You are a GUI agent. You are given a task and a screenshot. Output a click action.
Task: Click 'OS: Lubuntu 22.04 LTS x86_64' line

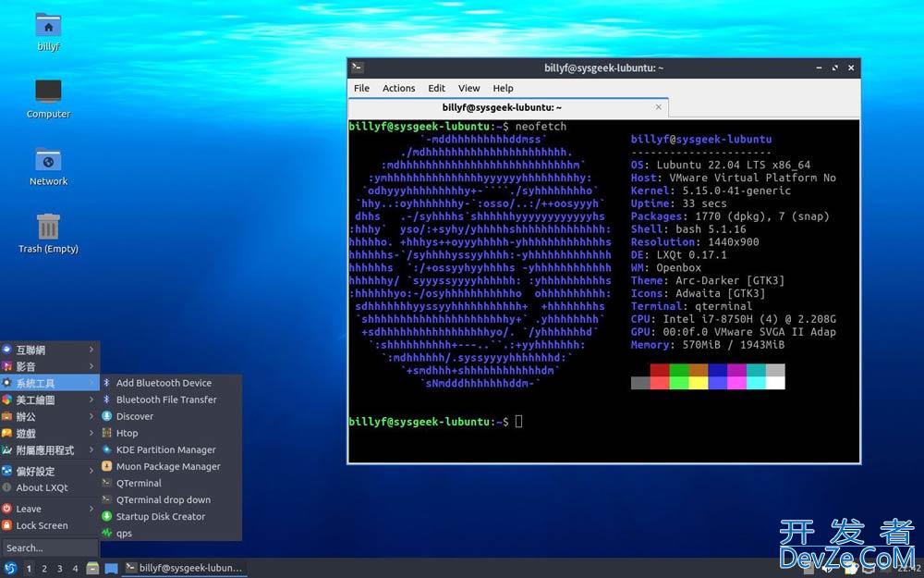720,165
